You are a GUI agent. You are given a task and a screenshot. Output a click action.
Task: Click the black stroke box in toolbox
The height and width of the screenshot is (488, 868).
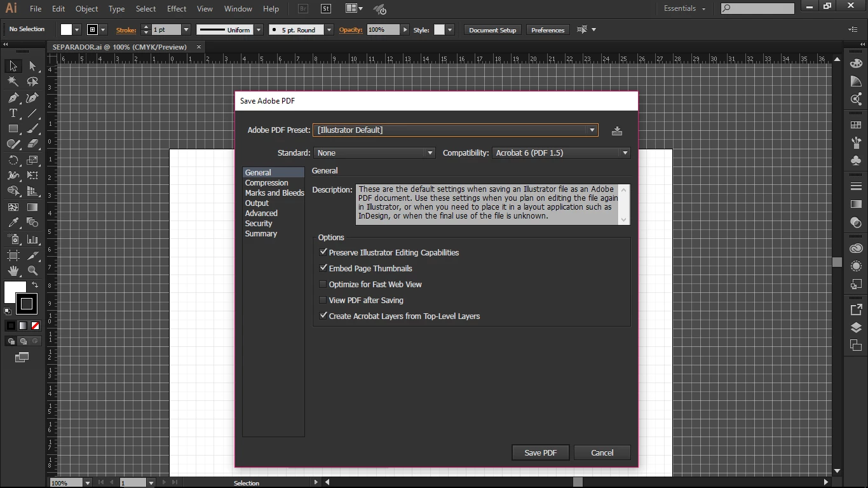[x=27, y=304]
